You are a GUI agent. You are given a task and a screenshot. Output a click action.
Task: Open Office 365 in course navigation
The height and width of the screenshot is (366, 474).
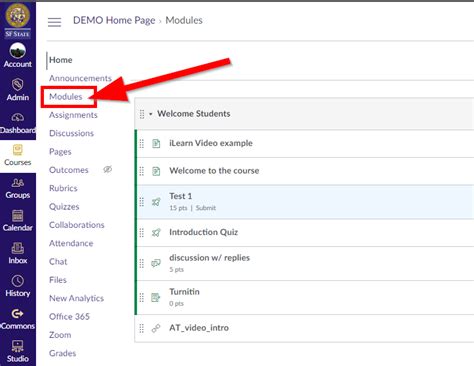(69, 317)
